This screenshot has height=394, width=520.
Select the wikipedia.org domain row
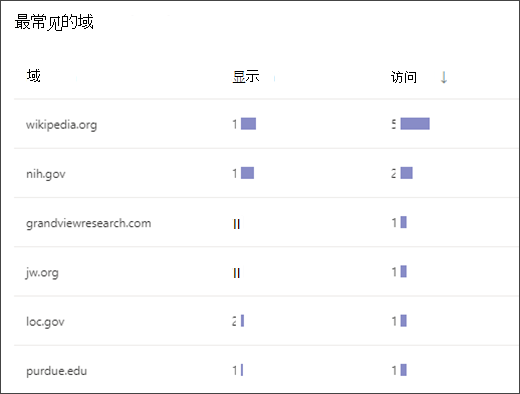pyautogui.click(x=265, y=124)
